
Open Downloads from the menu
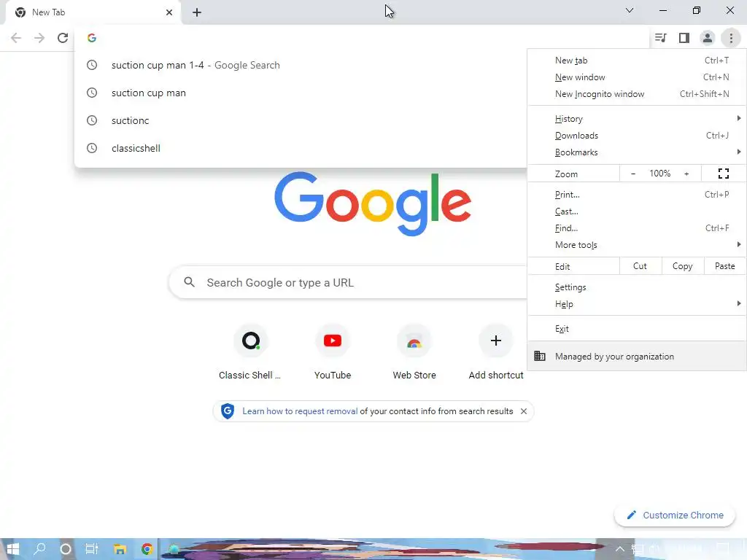(637, 136)
